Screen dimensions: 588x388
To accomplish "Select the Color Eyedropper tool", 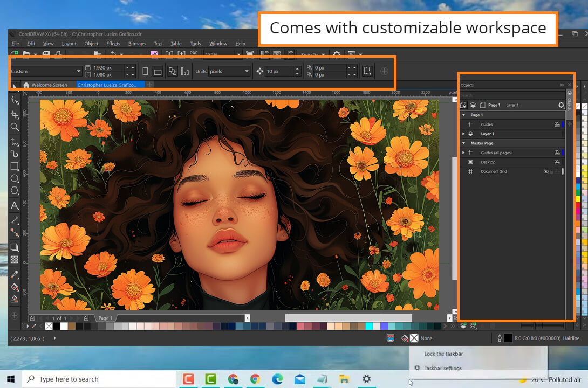I will (15, 274).
